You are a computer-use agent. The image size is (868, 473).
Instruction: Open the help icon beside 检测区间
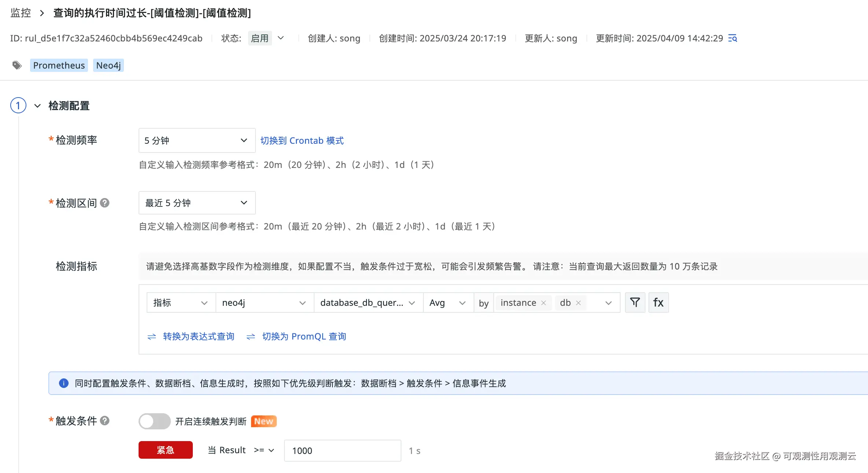(x=105, y=203)
